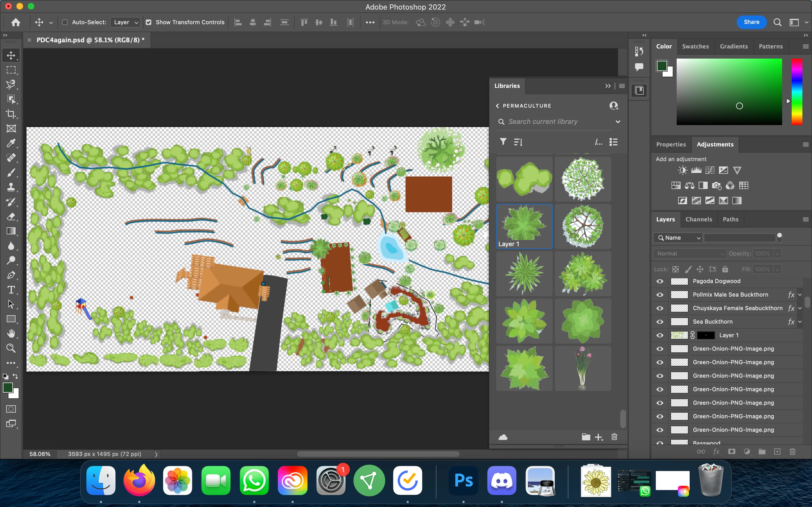Click the blue Share button
Viewport: 812px width, 507px height.
[x=751, y=22]
